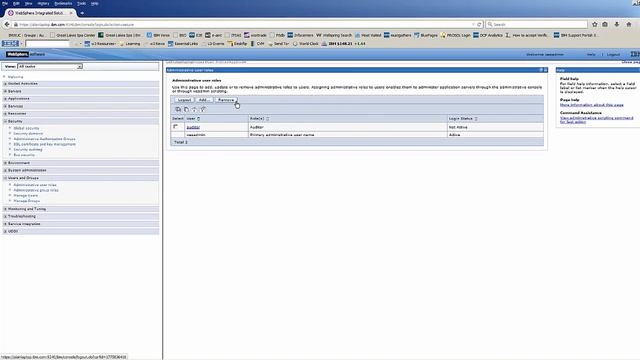Open the browser Bookmarks menu

coord(63,3)
